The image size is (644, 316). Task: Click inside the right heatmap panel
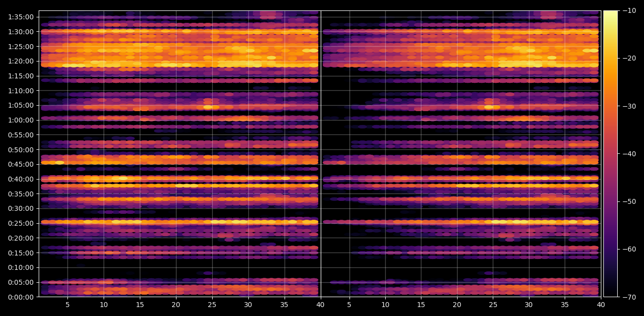(461, 154)
